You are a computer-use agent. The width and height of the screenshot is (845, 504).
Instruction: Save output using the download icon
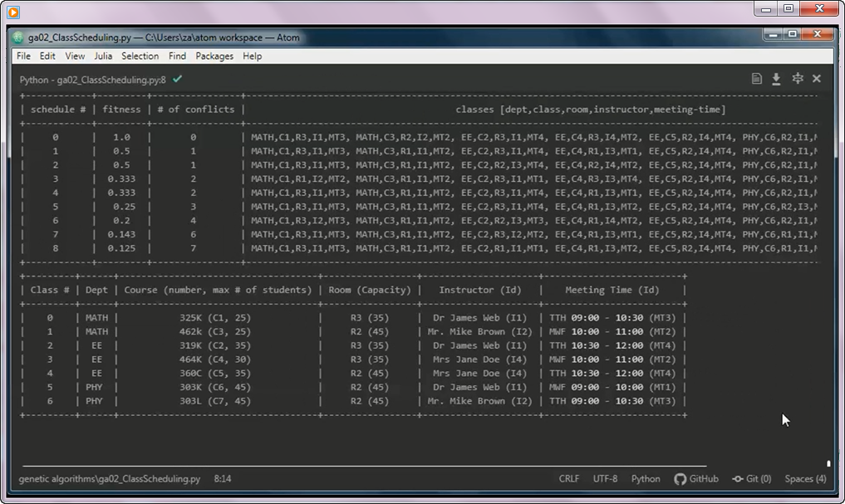[778, 78]
